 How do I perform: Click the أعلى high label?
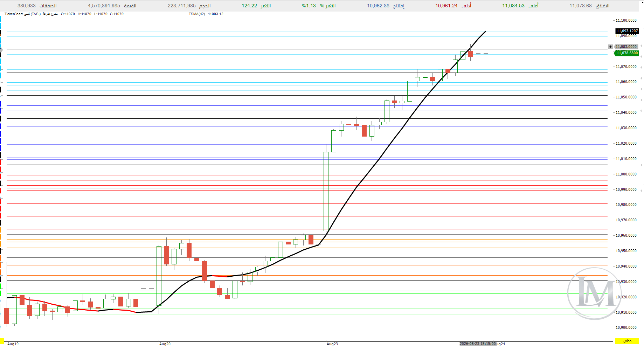(x=533, y=6)
